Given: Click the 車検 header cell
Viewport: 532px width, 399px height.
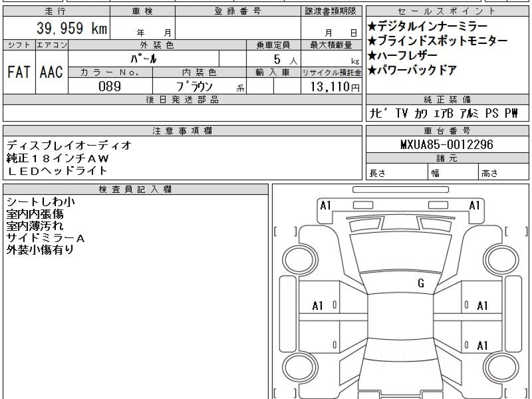Looking at the screenshot, I should point(142,12).
